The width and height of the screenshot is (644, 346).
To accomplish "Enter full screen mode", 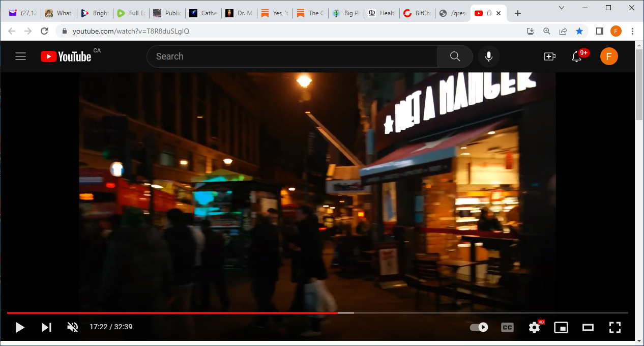I will click(x=615, y=327).
